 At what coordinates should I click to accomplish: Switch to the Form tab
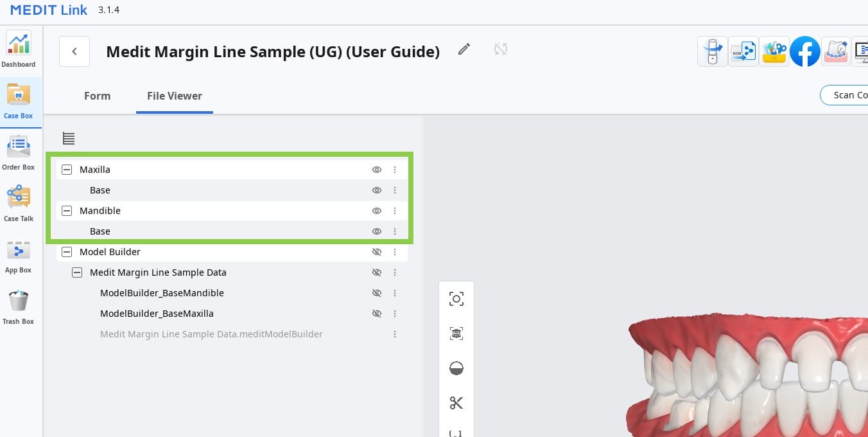pyautogui.click(x=98, y=96)
